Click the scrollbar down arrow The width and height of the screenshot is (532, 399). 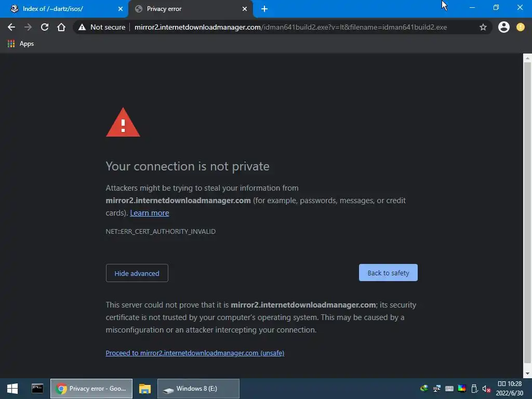click(x=527, y=374)
